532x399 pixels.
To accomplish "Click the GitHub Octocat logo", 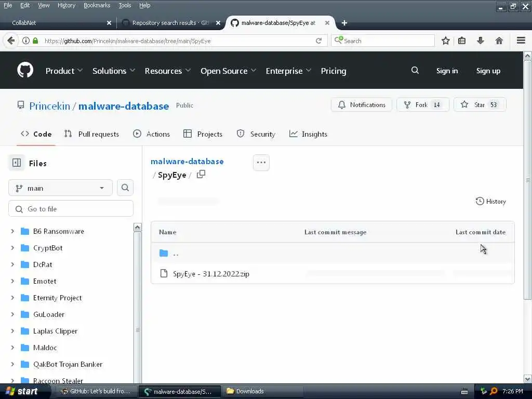I will pos(25,70).
